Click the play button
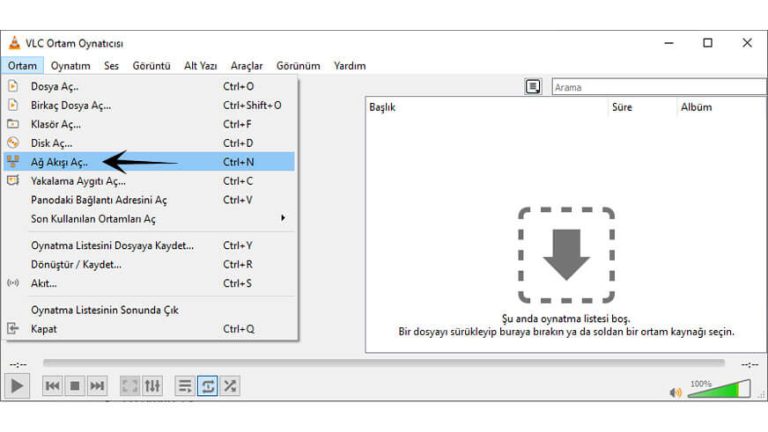This screenshot has height=432, width=768. click(x=17, y=386)
